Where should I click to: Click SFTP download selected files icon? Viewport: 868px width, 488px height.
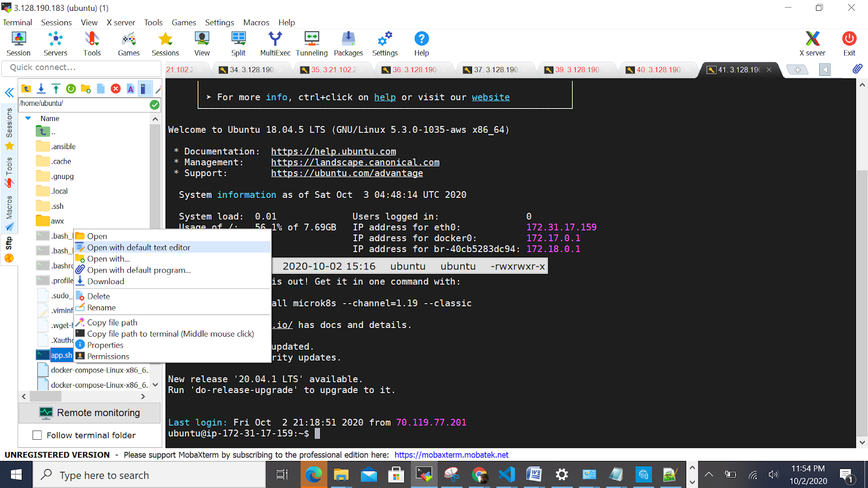[x=41, y=88]
